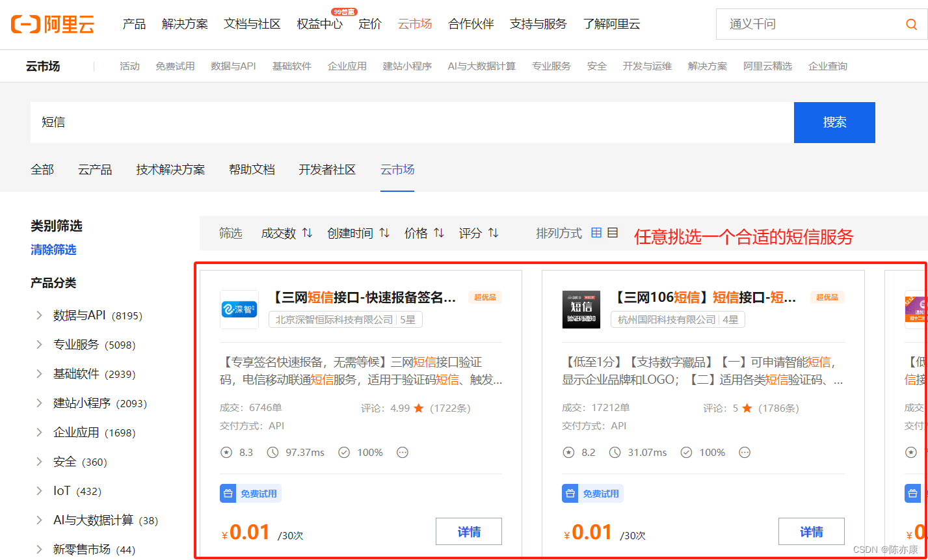
Task: Open the 产品 top menu
Action: point(134,24)
